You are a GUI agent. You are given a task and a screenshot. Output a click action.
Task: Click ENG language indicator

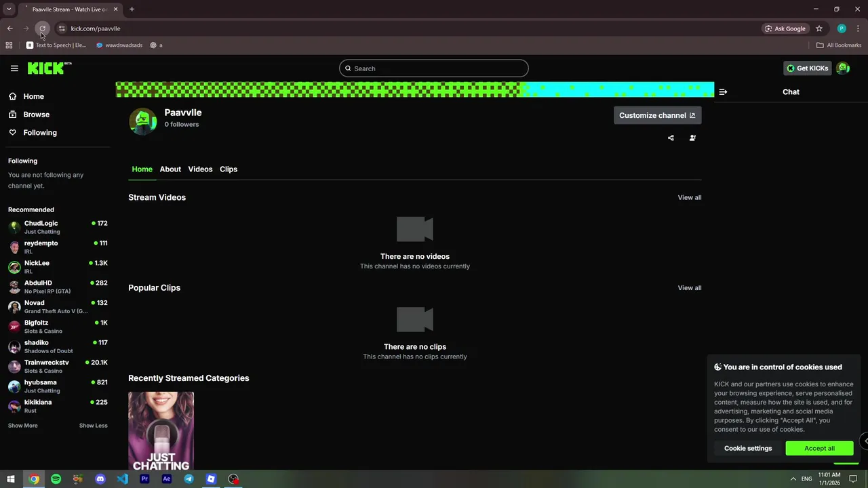(806, 479)
